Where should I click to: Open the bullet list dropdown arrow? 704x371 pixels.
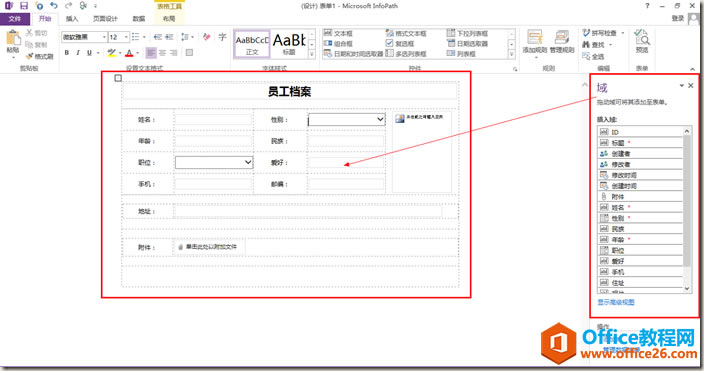(144, 37)
